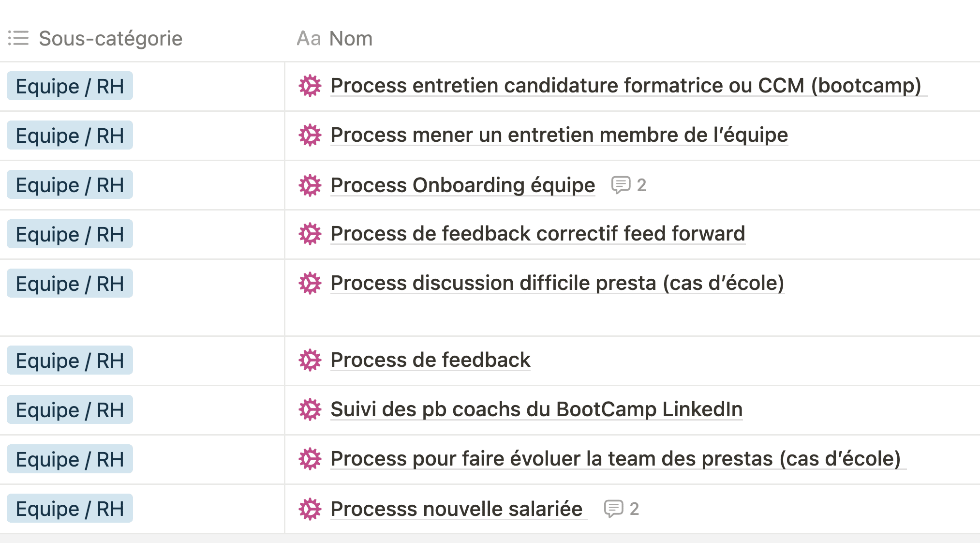Viewport: 980px width, 543px height.
Task: Open Process entretien candidature formatrice ou CCM page
Action: [x=626, y=86]
